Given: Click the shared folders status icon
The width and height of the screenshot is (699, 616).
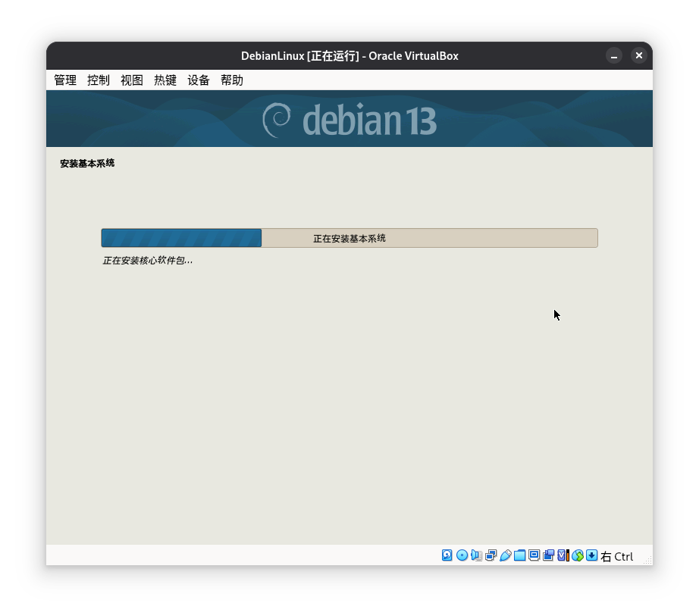Looking at the screenshot, I should pos(519,555).
